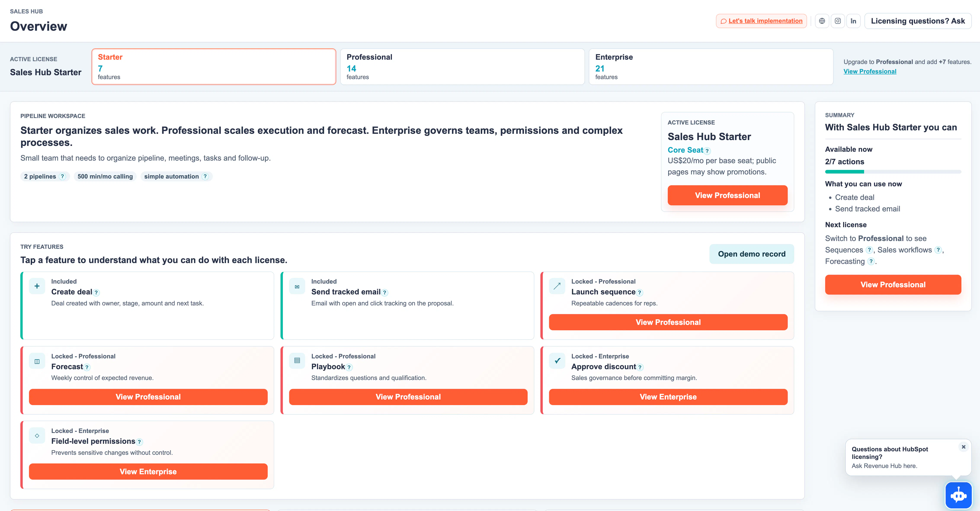The width and height of the screenshot is (980, 511).
Task: Click View Professional under Launch sequence
Action: pos(668,323)
